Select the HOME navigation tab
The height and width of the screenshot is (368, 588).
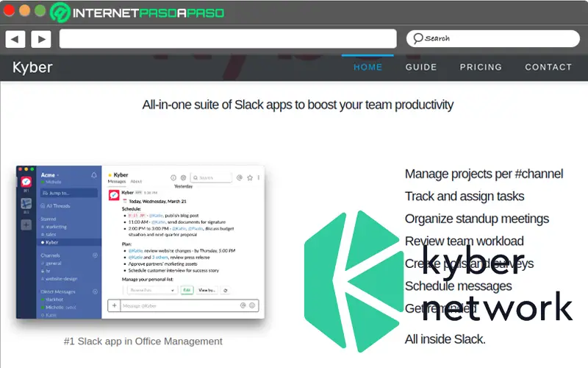(368, 67)
